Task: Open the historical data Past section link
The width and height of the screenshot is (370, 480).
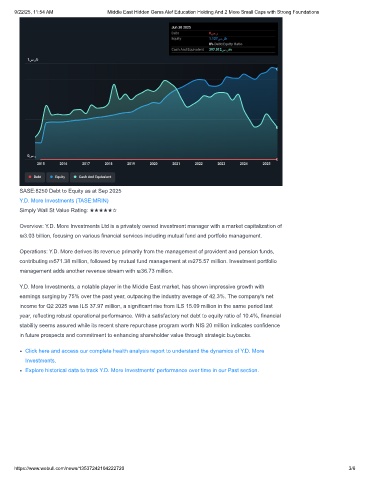Action: pos(142,370)
